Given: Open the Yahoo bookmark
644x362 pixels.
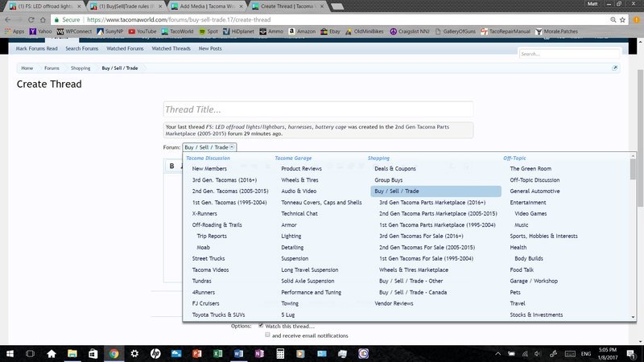Looking at the screenshot, I should coord(40,31).
